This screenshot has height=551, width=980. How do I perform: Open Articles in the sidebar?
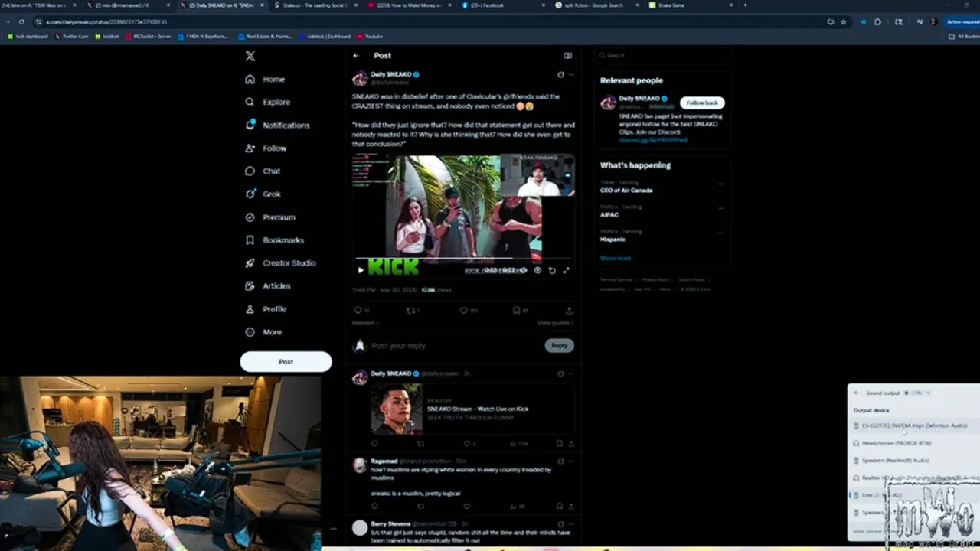pyautogui.click(x=267, y=285)
